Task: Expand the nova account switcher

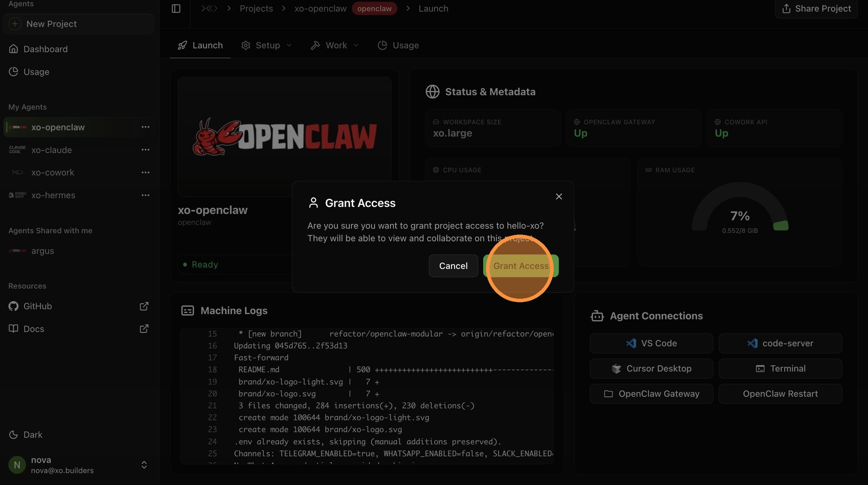Action: tap(144, 465)
